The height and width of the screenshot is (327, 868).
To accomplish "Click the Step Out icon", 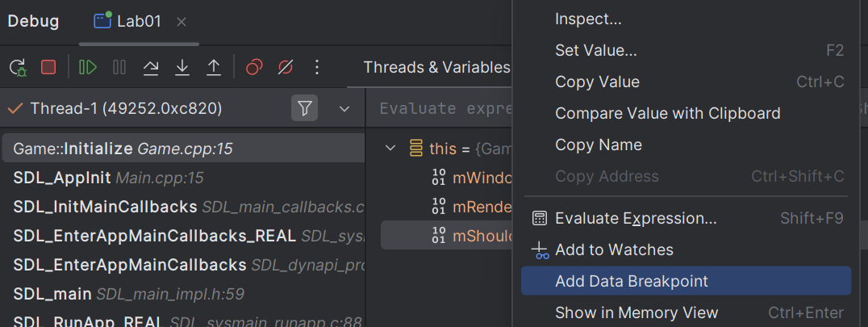I will click(214, 68).
